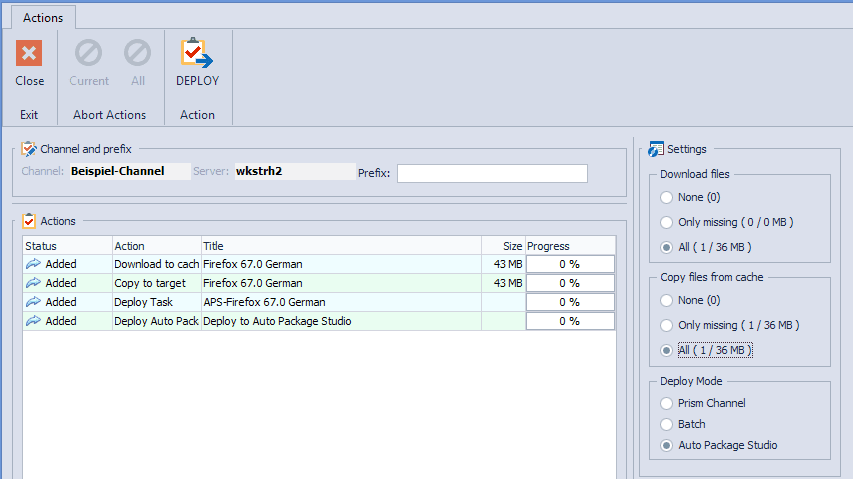Click progress bar of Deploy Auto Package row

click(569, 321)
